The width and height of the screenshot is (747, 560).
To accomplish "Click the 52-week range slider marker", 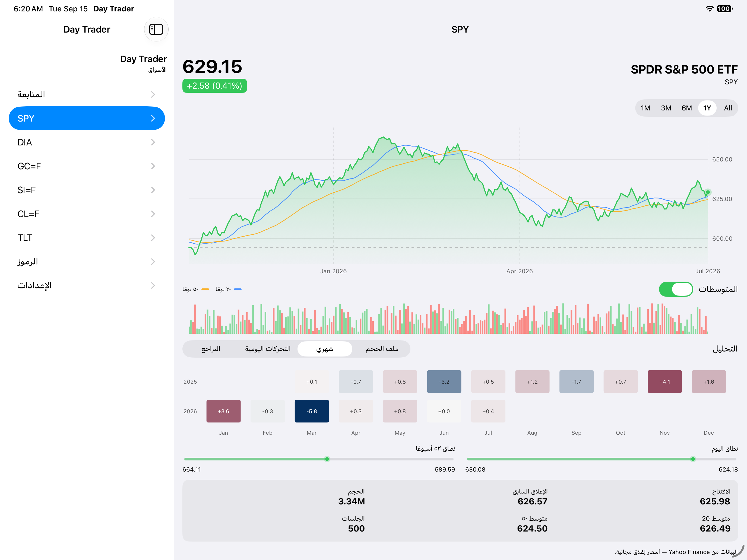I will pyautogui.click(x=327, y=459).
